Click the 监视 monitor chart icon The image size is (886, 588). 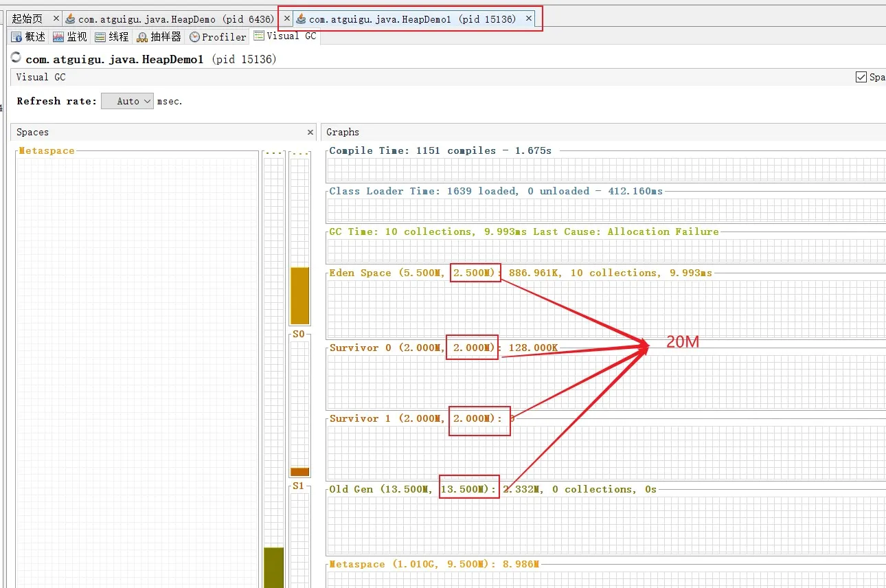click(58, 37)
